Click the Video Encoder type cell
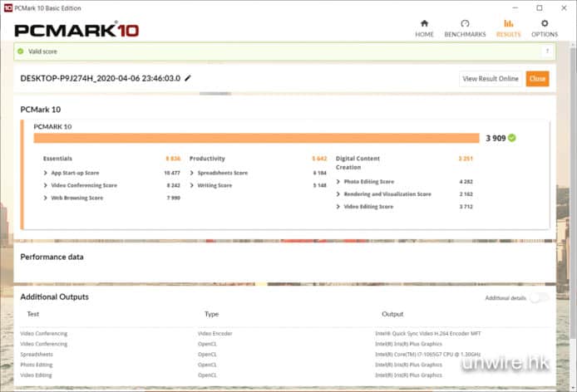Screen dimensions: 577x392 tap(215, 334)
